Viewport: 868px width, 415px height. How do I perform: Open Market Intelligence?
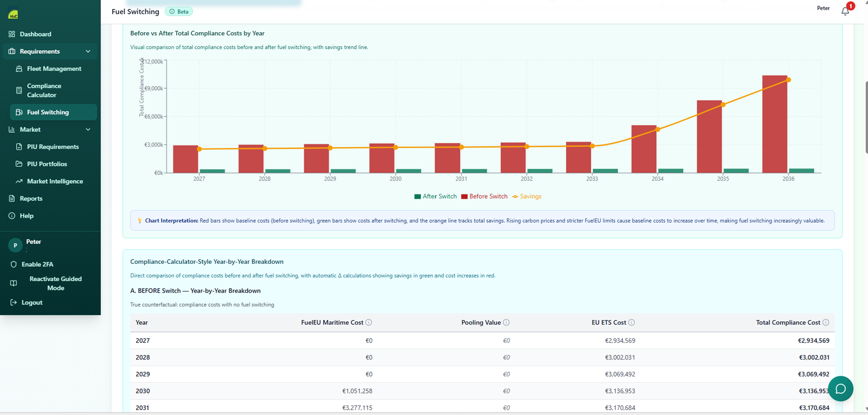(55, 181)
